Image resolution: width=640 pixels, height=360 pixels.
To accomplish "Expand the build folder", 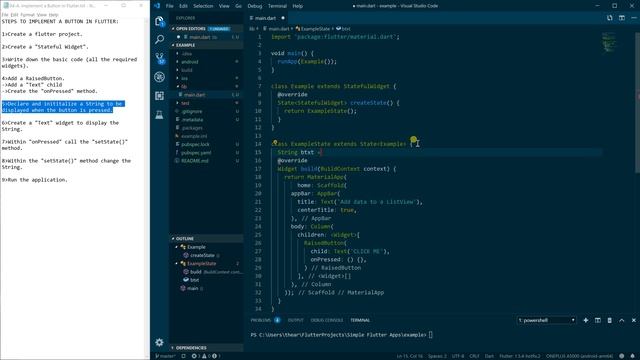I will 187,70.
